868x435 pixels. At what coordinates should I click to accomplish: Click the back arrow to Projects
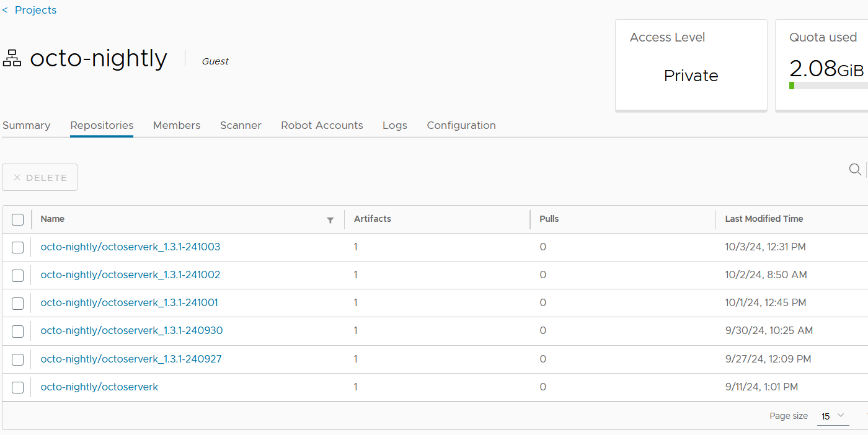(5, 10)
